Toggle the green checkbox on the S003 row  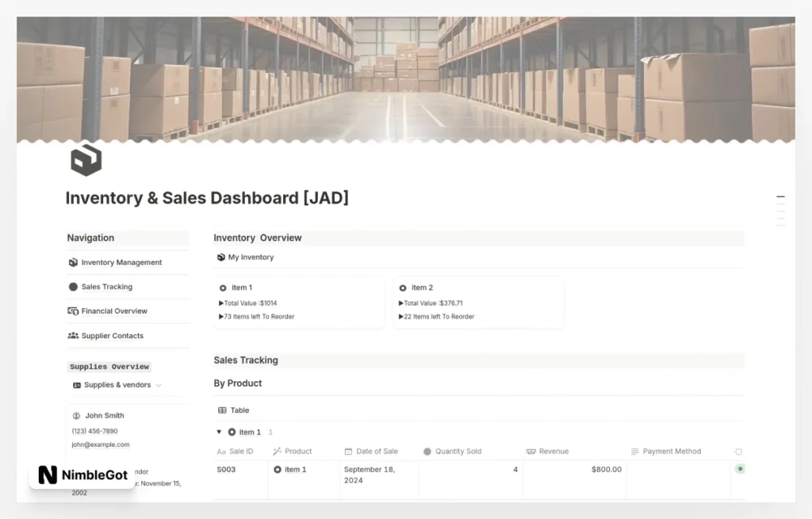point(739,468)
